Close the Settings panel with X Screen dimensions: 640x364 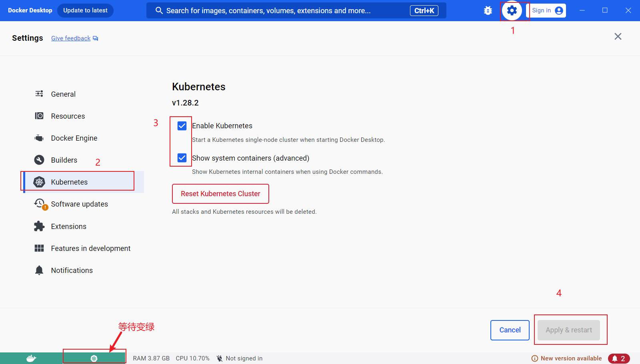pyautogui.click(x=618, y=37)
